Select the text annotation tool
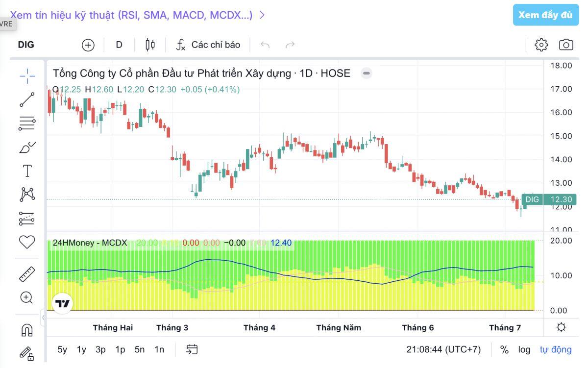588x368 pixels. pos(27,171)
